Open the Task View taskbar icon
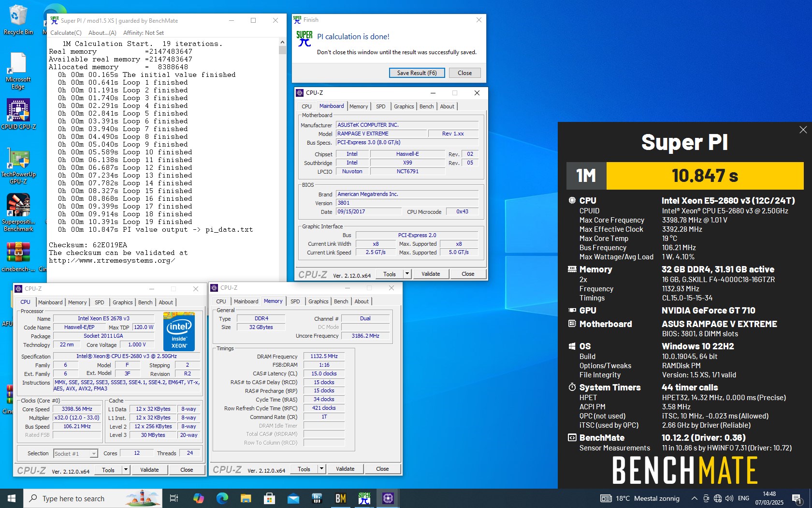 point(174,498)
